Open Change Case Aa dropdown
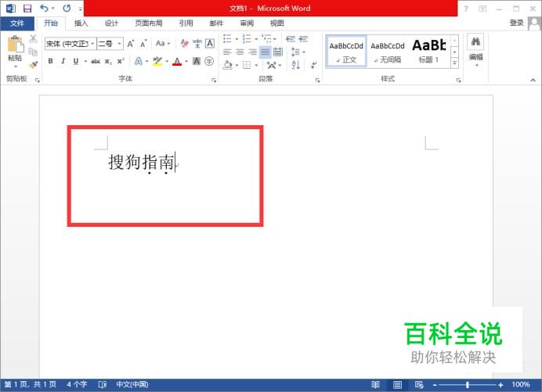The height and width of the screenshot is (392, 542). coord(163,44)
